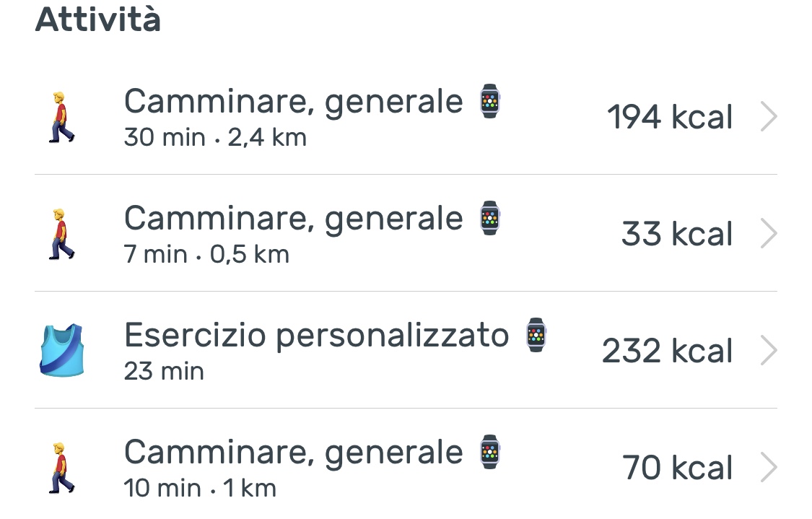This screenshot has width=812, height=519.
Task: Expand the 194 kcal walk via its chevron
Action: coord(769,117)
